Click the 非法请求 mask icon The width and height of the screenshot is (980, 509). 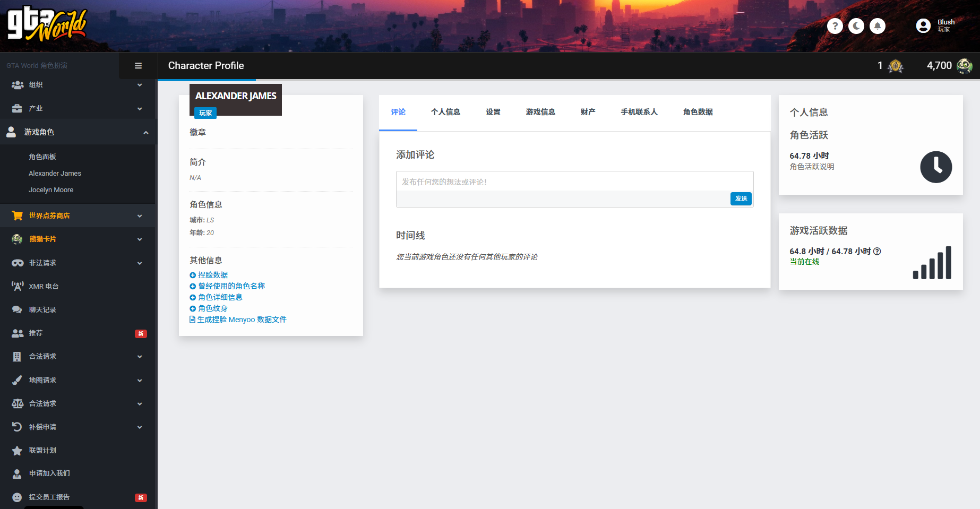coord(18,263)
